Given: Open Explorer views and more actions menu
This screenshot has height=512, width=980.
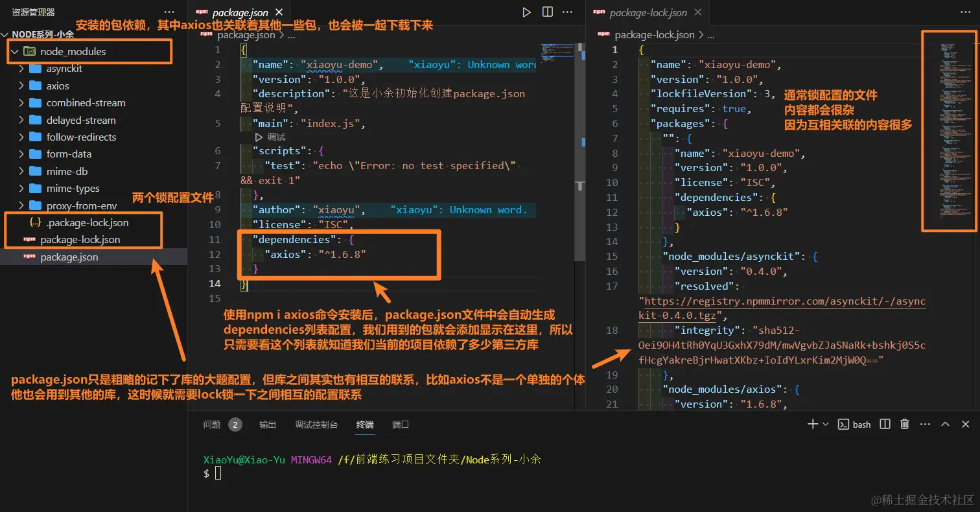Looking at the screenshot, I should 169,12.
